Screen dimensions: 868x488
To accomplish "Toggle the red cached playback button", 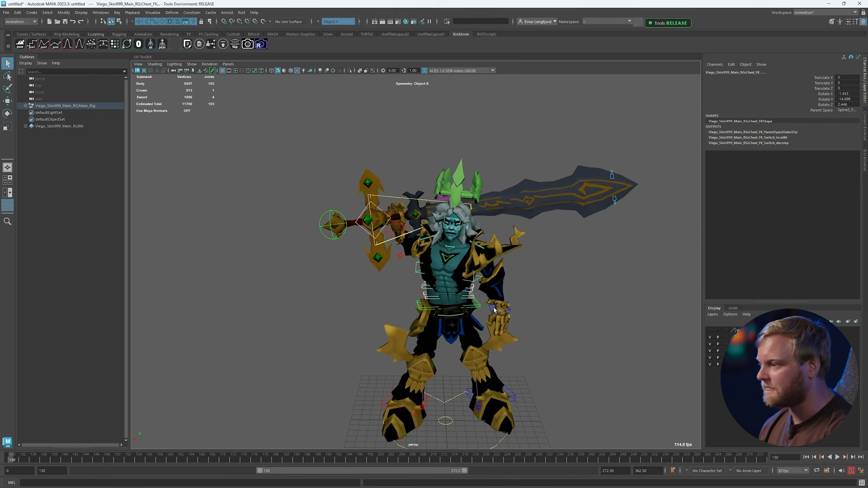I will (x=851, y=470).
